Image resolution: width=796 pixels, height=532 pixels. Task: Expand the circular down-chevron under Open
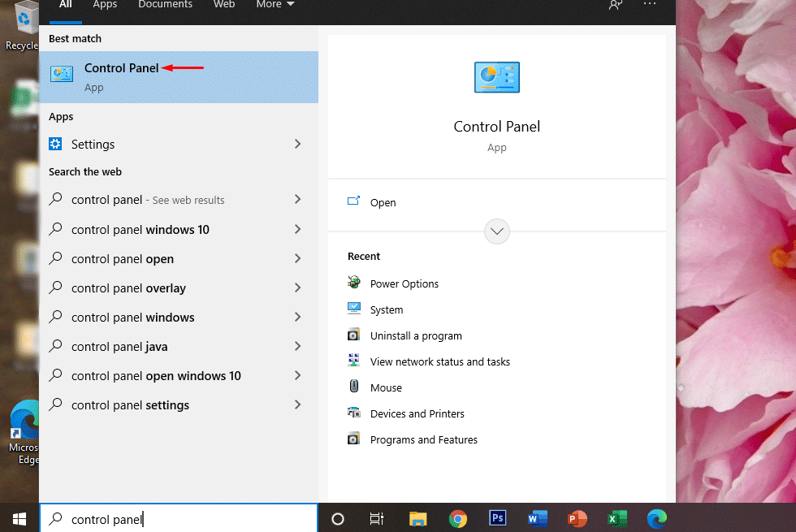[x=497, y=231]
